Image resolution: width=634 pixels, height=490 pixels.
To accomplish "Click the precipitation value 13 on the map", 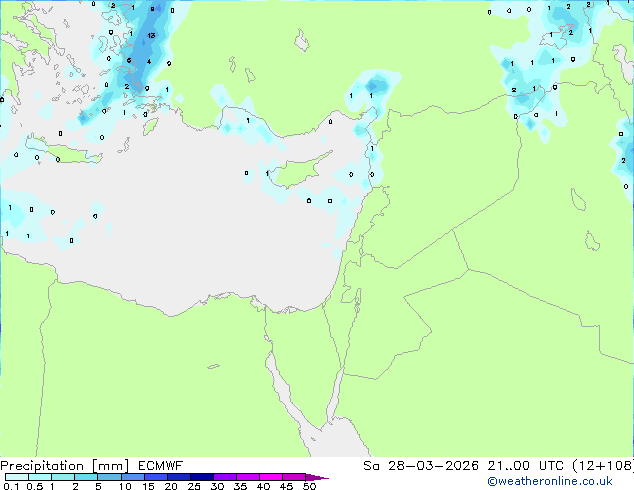I will coord(151,36).
